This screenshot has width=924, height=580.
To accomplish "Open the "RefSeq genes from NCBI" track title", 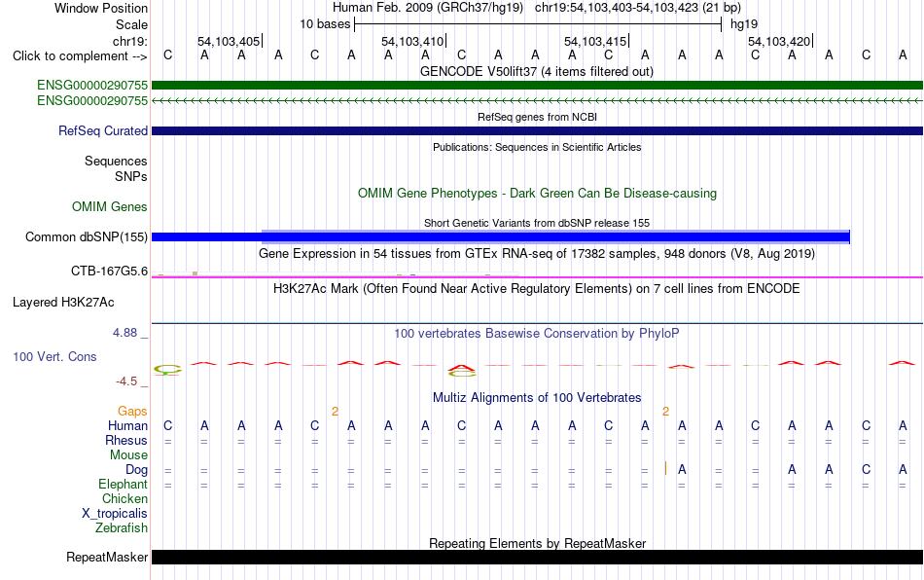I will (x=537, y=117).
